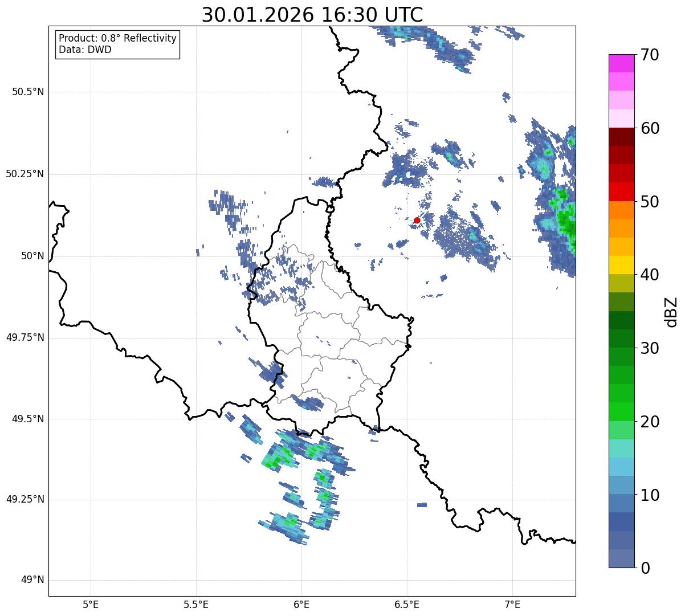
Task: Click the colorbar "0" tick label
Action: tap(645, 568)
